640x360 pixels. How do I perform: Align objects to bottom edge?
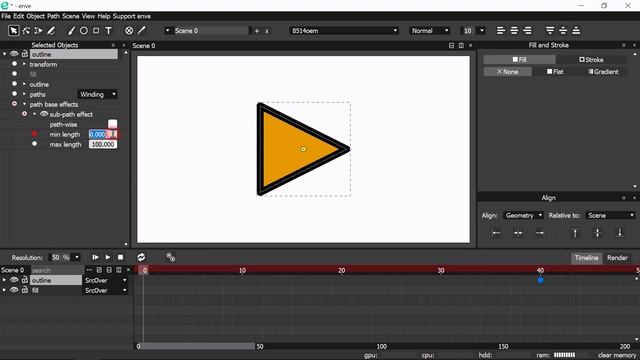click(619, 233)
